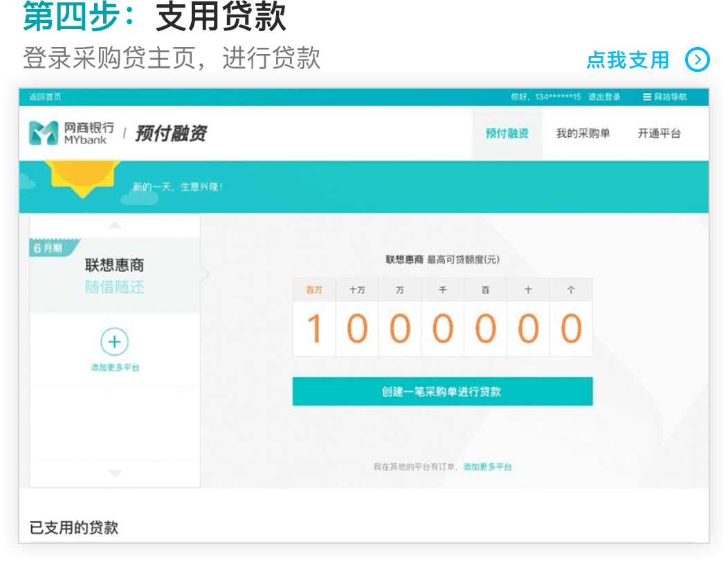728x562 pixels.
Task: Click the 添加更多平台 link below the button
Action: pos(487,466)
